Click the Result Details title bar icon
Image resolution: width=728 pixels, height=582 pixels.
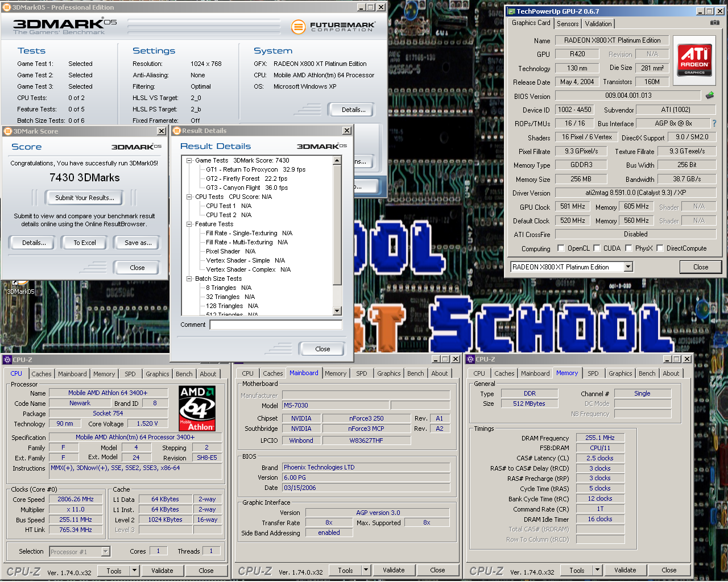point(177,131)
